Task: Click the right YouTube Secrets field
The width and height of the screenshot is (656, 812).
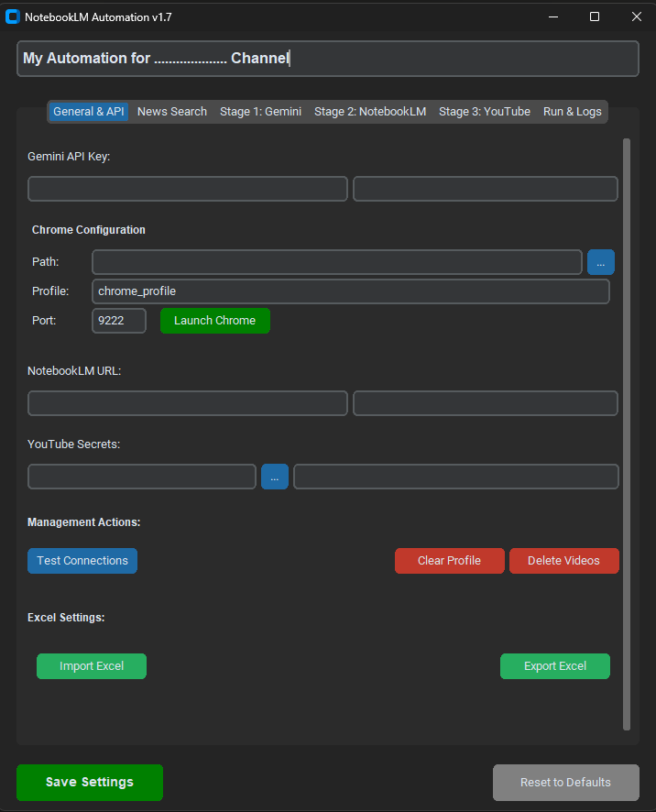Action: pos(456,477)
